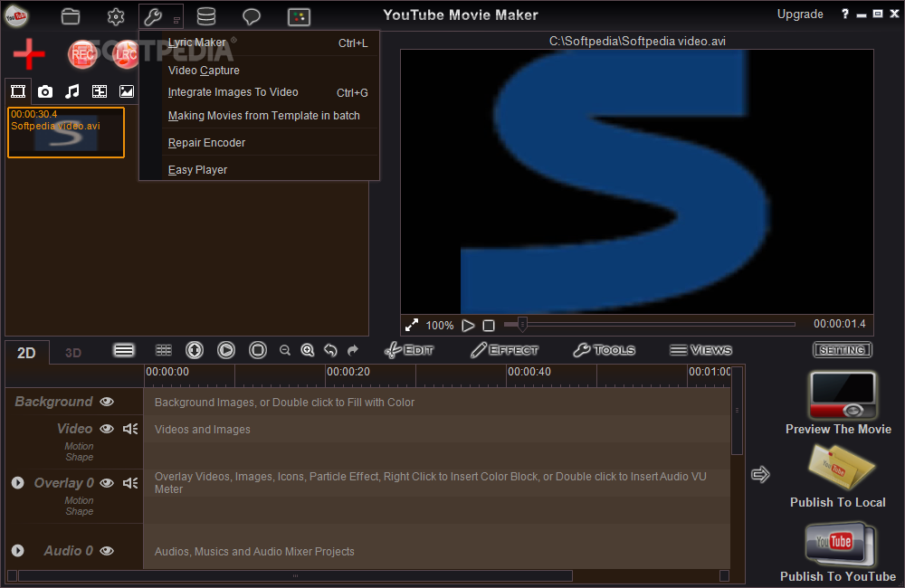Click Motion under the Video line

pos(79,446)
